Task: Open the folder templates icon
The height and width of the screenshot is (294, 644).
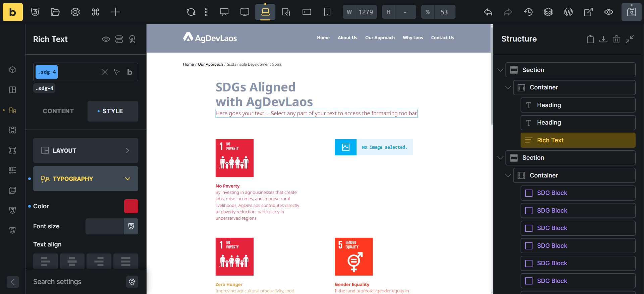Action: pyautogui.click(x=55, y=12)
